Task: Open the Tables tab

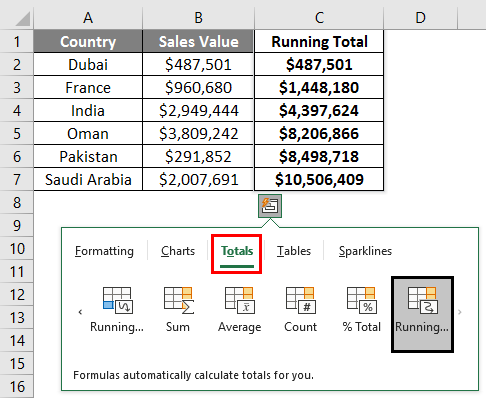Action: pos(294,251)
